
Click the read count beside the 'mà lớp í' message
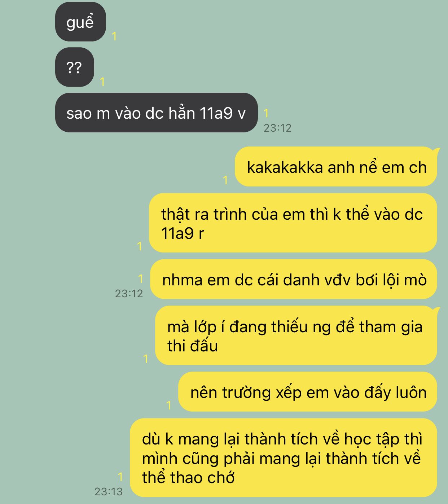(146, 359)
